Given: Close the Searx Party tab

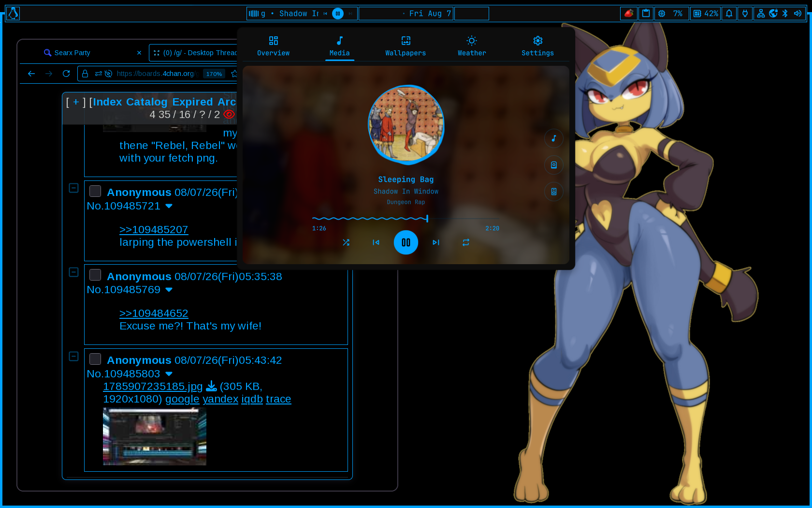Looking at the screenshot, I should pyautogui.click(x=139, y=53).
